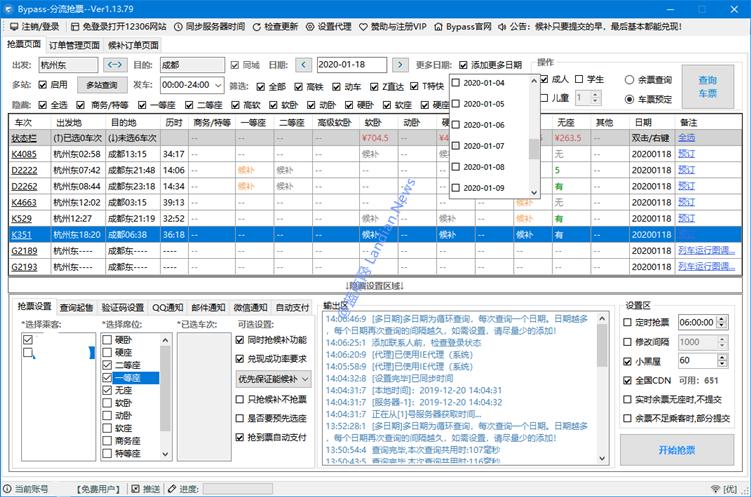
Task: Click the 目的 station input field
Action: pos(192,65)
